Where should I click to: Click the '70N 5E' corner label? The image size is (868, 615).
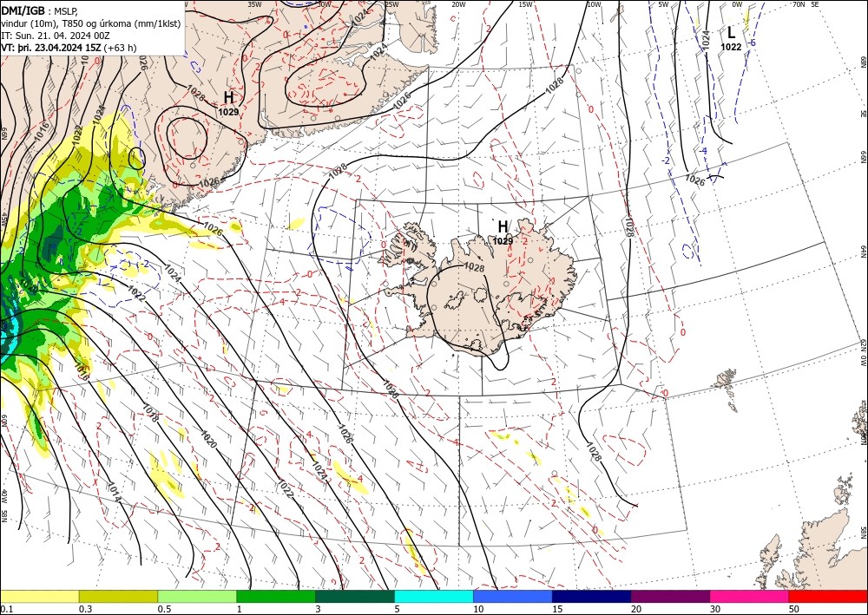806,4
